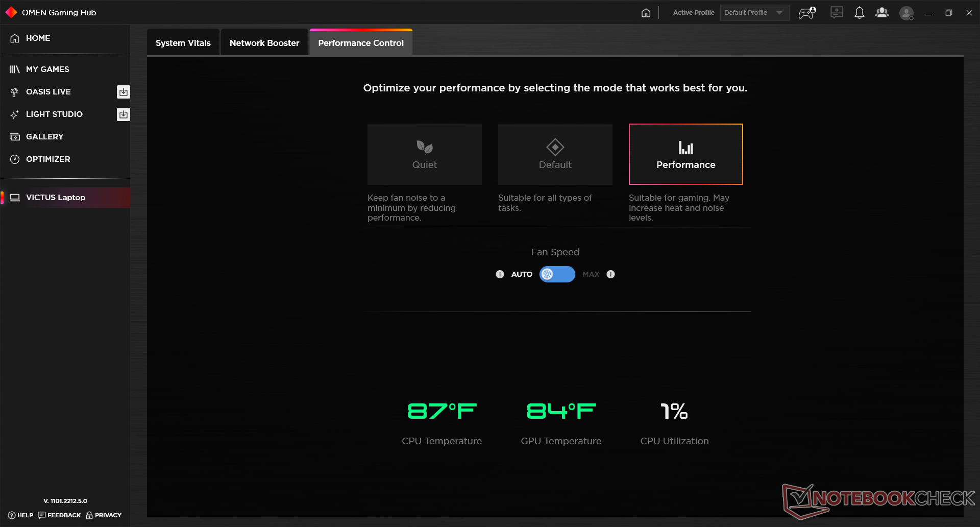Click download icon next to OASIS LIVE
The width and height of the screenshot is (980, 527).
(x=124, y=92)
